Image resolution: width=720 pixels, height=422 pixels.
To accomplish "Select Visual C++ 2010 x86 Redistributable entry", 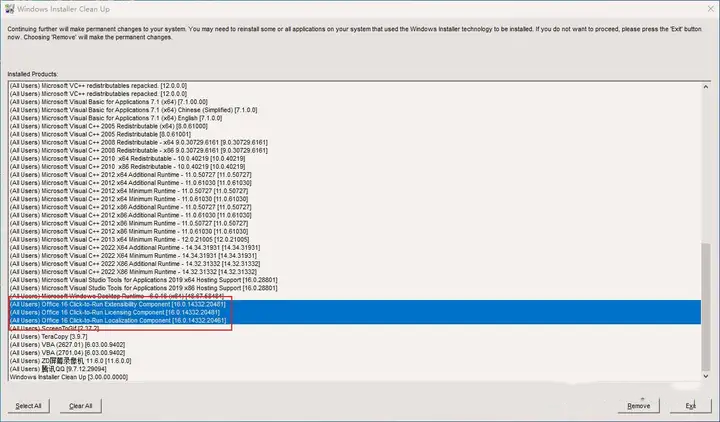I will (128, 167).
